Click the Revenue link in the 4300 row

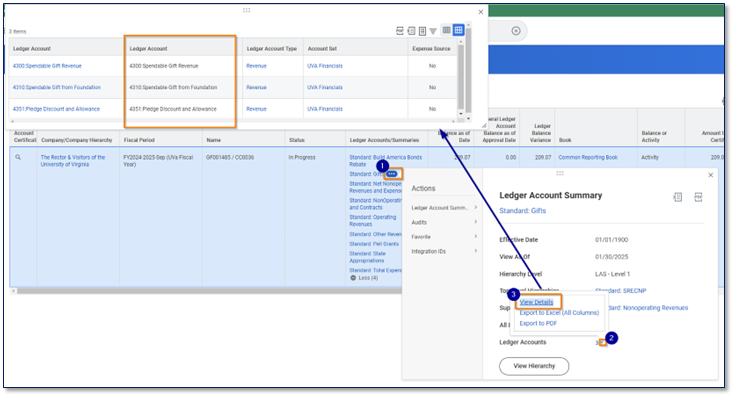click(257, 66)
